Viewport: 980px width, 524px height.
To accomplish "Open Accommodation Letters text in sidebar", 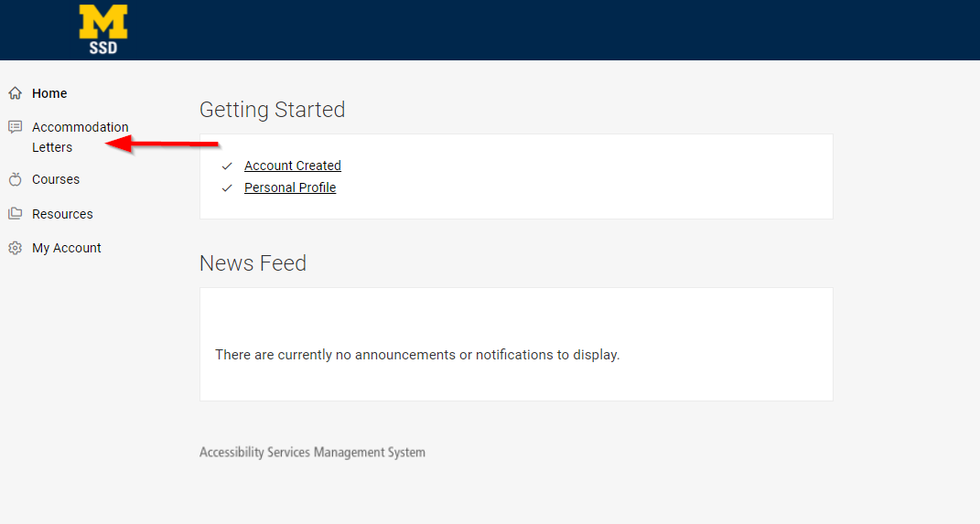I will click(x=80, y=136).
